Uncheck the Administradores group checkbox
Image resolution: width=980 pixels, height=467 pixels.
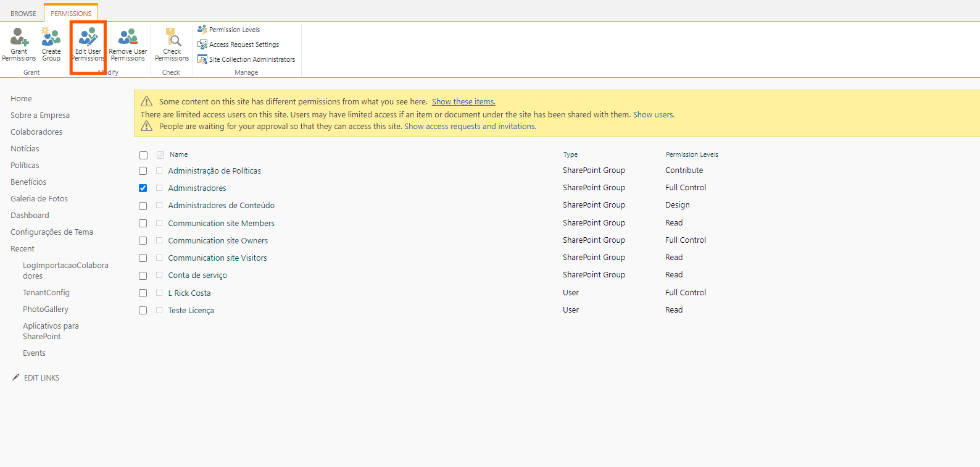143,188
